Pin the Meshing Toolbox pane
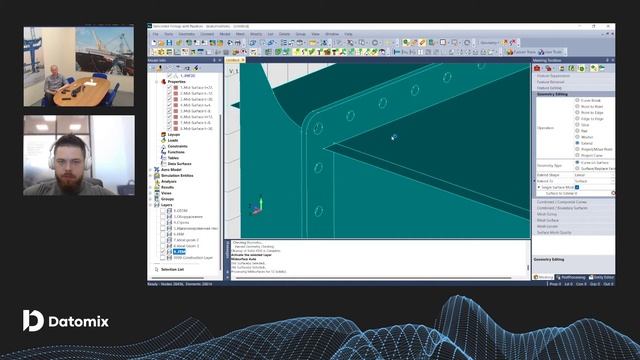 (607, 60)
